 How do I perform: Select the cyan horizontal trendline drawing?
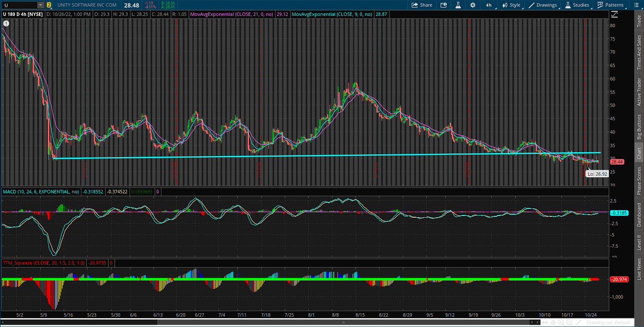(326, 155)
